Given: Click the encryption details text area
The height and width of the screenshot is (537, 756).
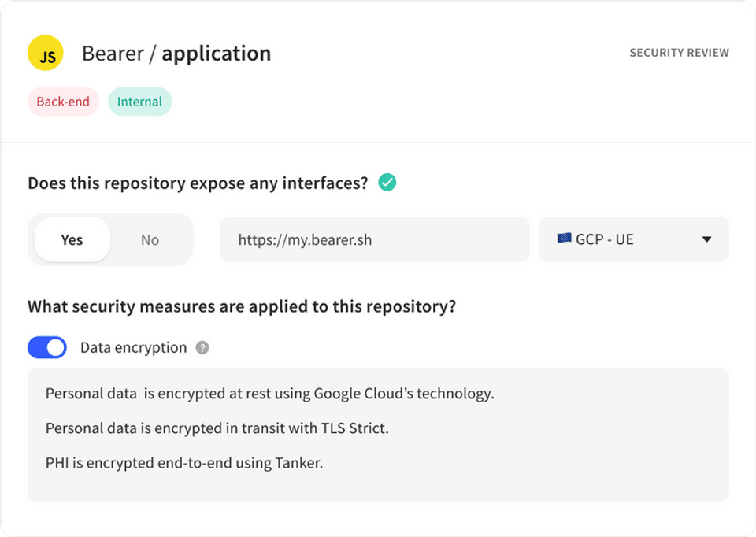Looking at the screenshot, I should point(379,435).
